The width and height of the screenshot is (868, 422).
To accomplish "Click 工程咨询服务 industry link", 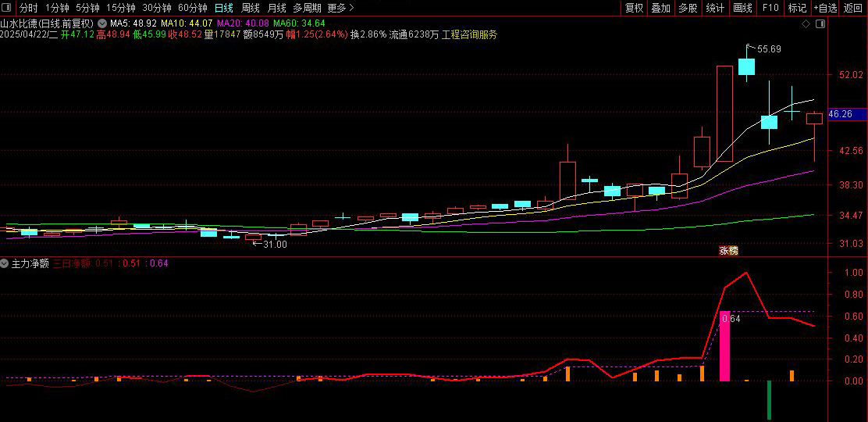I will [469, 34].
